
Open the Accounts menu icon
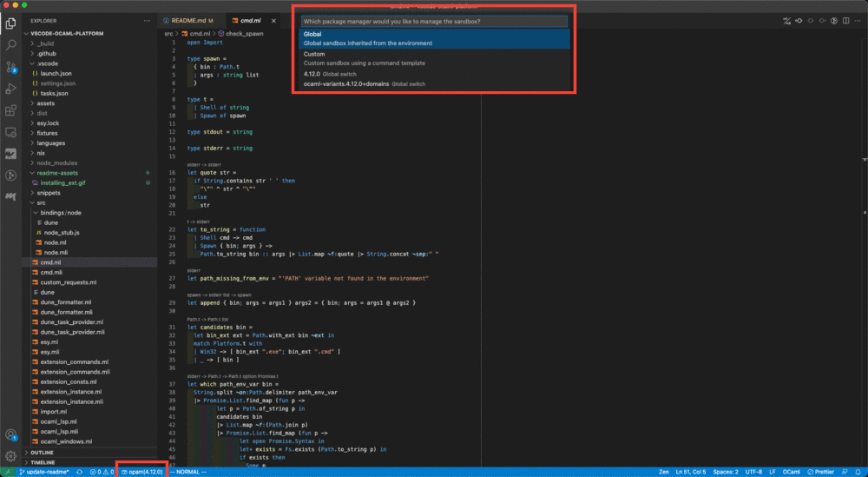click(10, 435)
